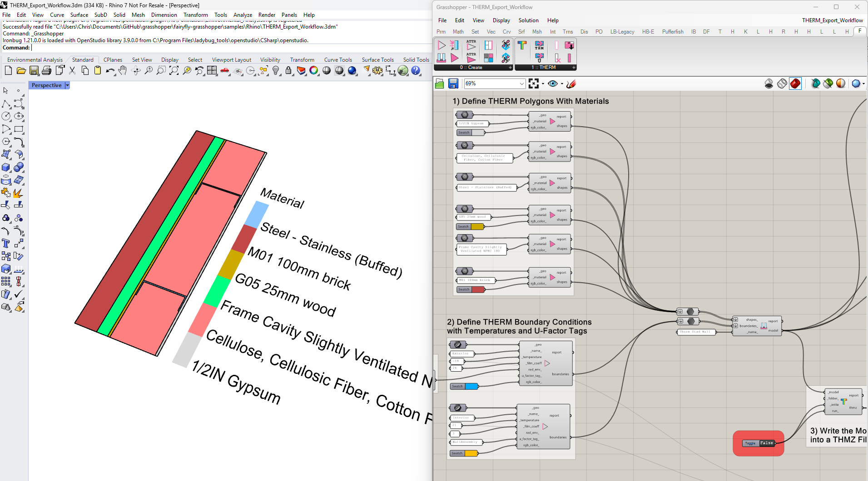Click the THERM_Export_Workflow document name button

(832, 20)
